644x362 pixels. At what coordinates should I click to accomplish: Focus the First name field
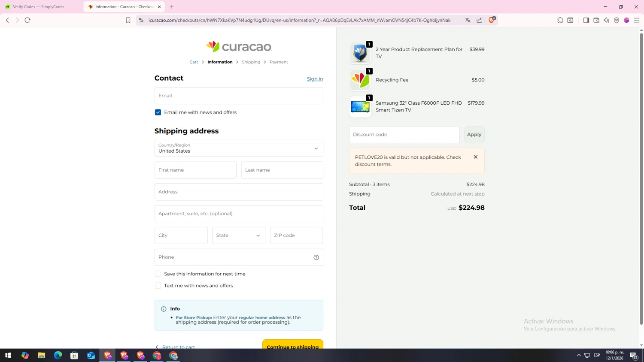195,170
